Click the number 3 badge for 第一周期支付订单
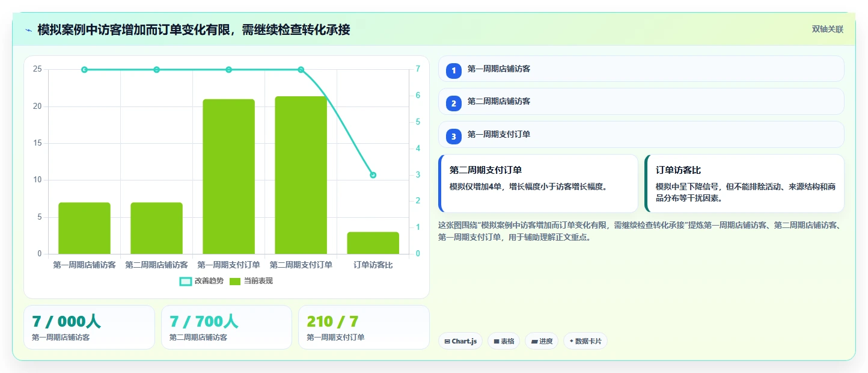868x373 pixels. click(454, 137)
